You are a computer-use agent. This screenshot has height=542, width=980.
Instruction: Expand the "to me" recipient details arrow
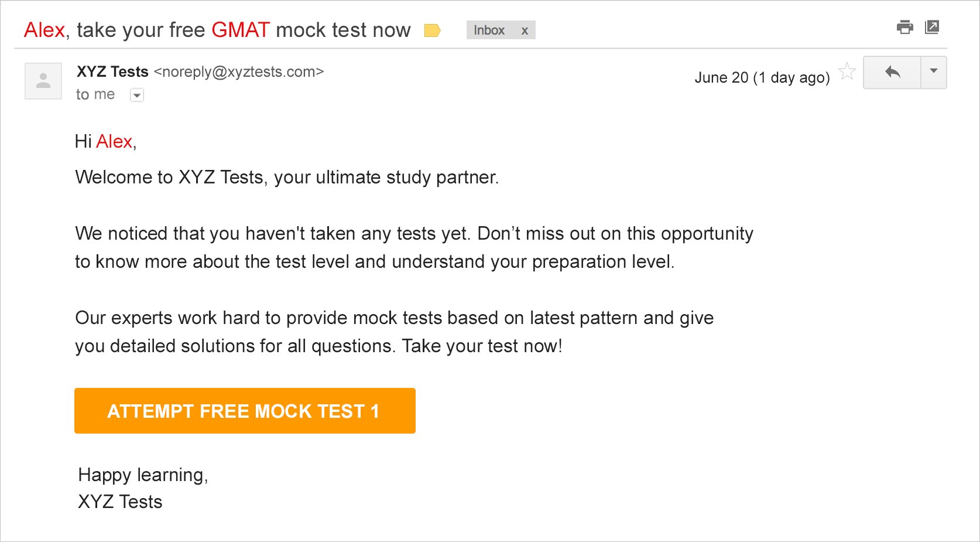(137, 95)
